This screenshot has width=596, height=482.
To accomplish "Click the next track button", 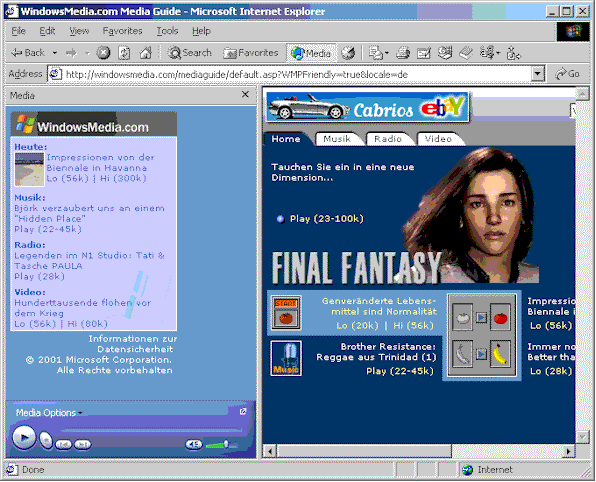I will point(82,444).
